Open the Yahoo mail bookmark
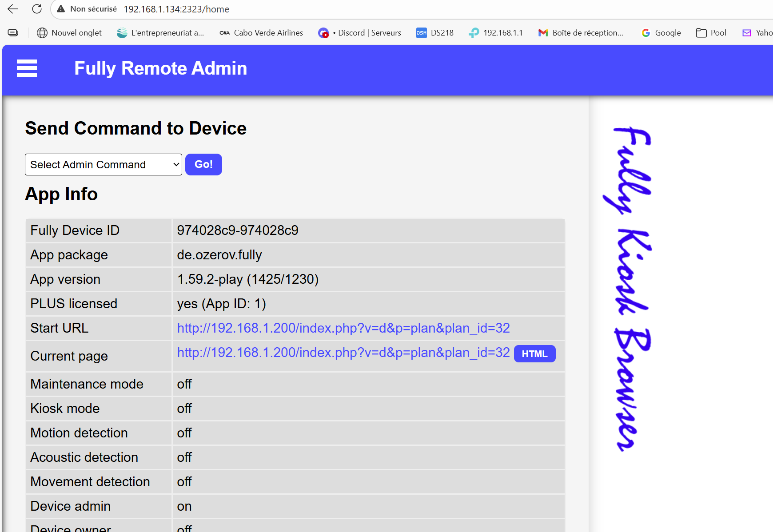The height and width of the screenshot is (532, 773). 757,33
